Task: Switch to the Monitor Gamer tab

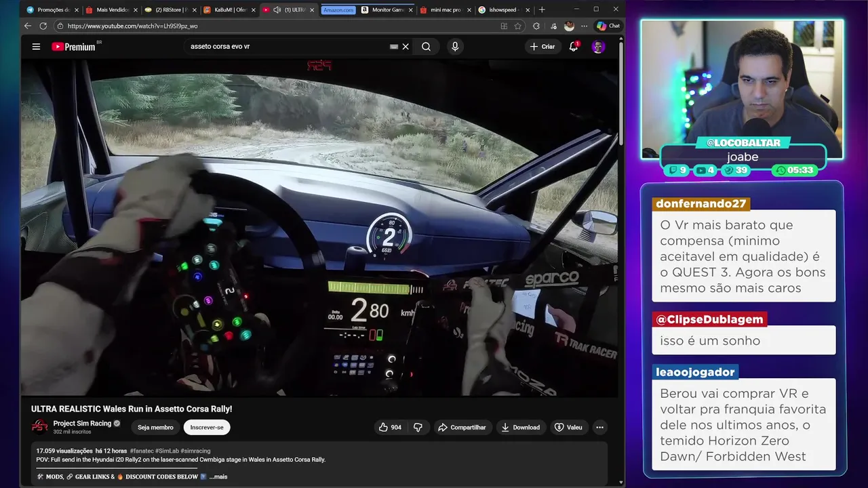Action: 386,9
